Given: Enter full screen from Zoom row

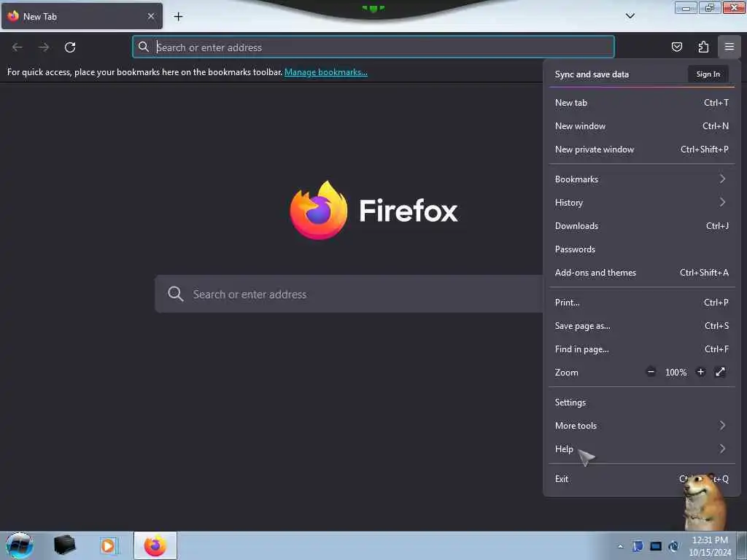Looking at the screenshot, I should tap(720, 372).
